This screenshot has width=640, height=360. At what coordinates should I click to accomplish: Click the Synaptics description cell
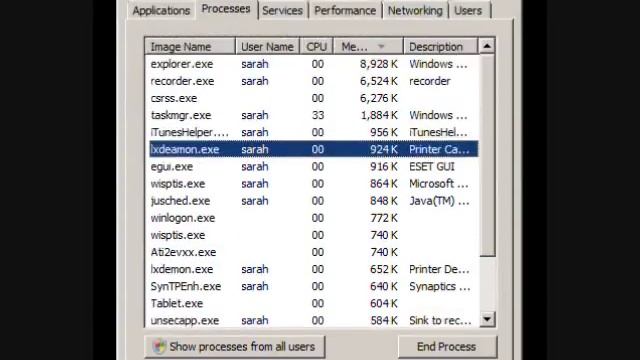click(440, 287)
